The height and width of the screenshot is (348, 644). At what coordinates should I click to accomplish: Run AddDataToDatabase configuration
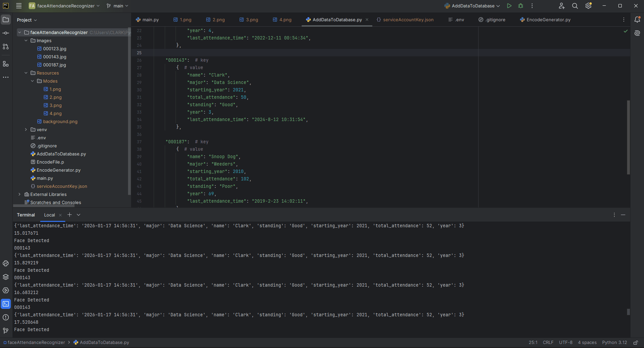509,6
